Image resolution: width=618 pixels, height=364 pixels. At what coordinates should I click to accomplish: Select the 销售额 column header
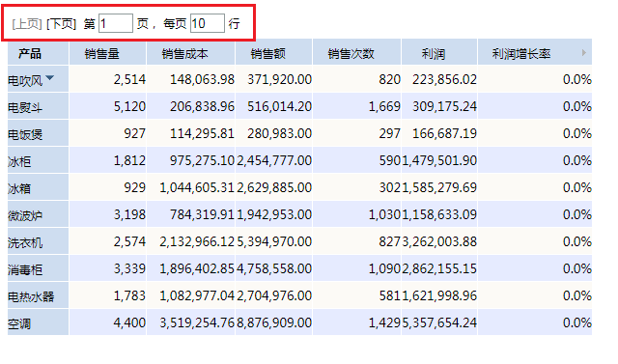tap(274, 52)
